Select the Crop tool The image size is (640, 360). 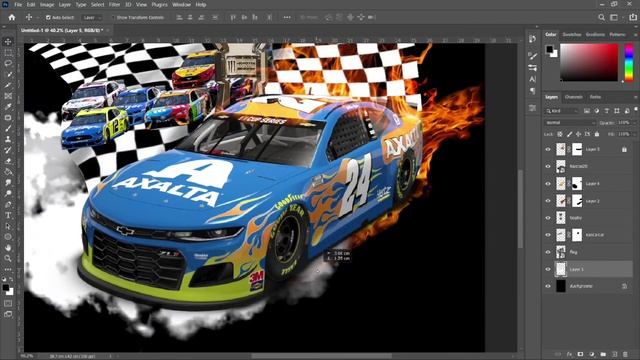8,85
